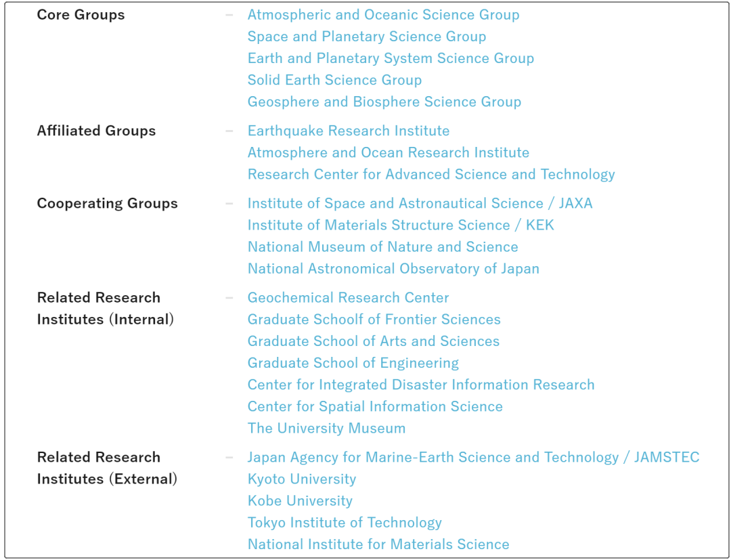731x560 pixels.
Task: Open the National Museum of Nature and Science
Action: 383,246
